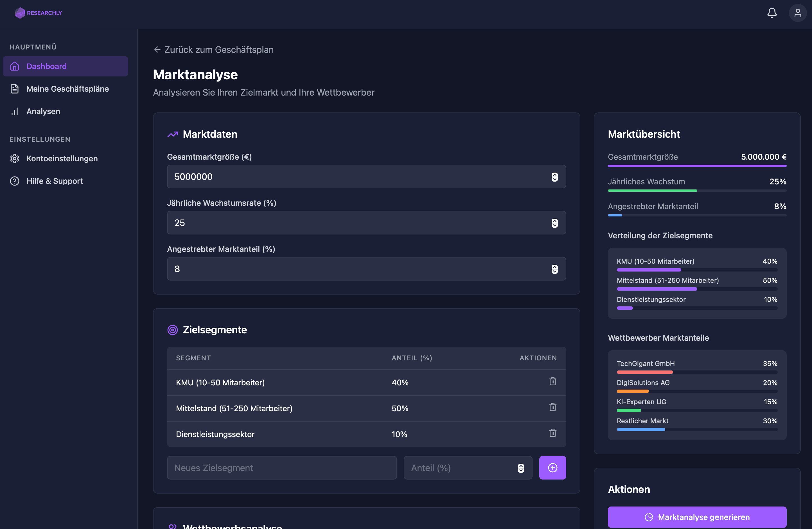
Task: Click the DigiSolutions AG orange share bar
Action: click(x=633, y=391)
